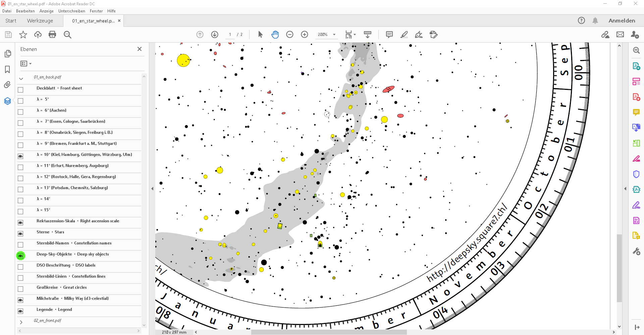Hide the Rektaszension-Skala layer
This screenshot has width=644, height=335.
[20, 223]
